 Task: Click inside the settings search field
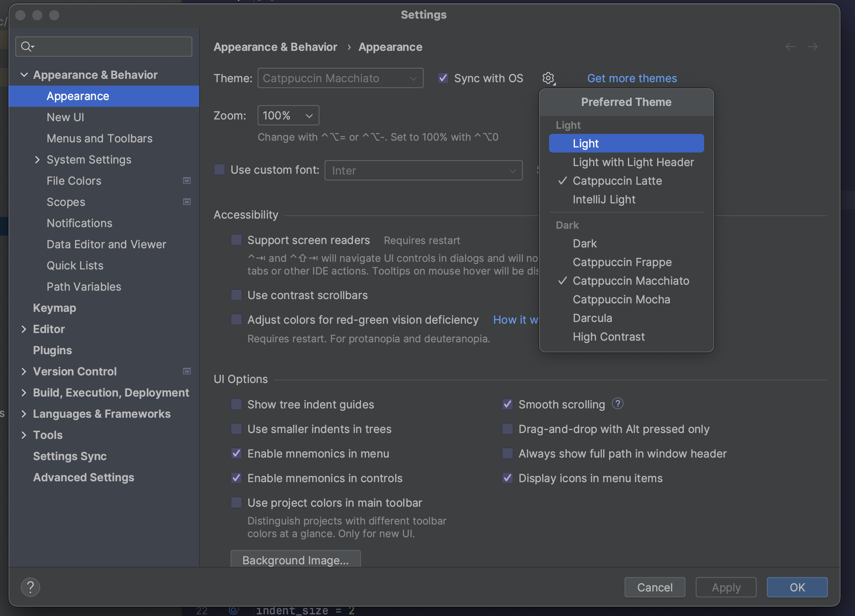click(106, 46)
